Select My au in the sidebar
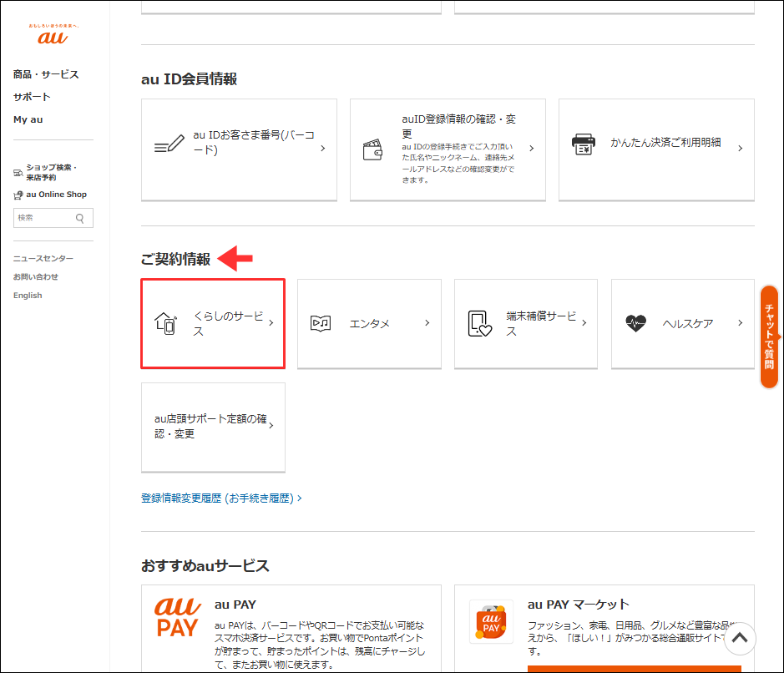This screenshot has height=673, width=784. tap(28, 119)
